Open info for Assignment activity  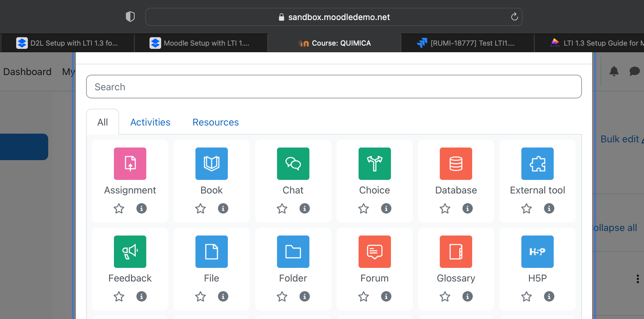click(141, 208)
